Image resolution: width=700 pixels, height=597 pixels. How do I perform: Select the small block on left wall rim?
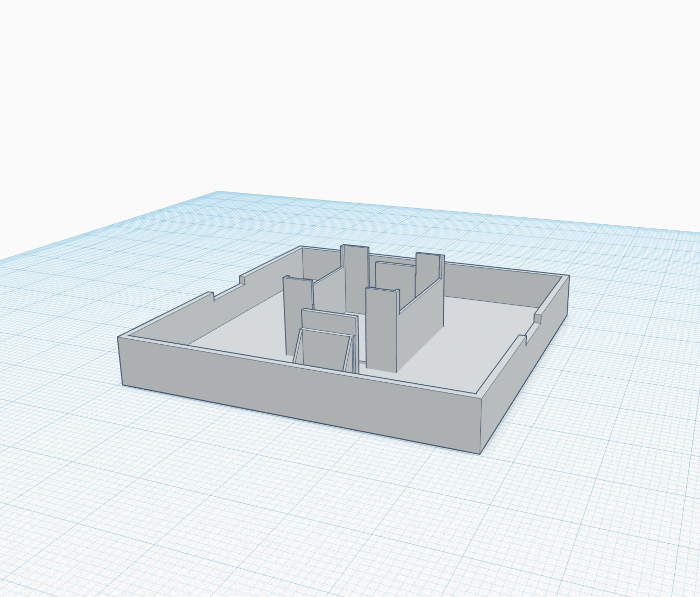(x=242, y=280)
